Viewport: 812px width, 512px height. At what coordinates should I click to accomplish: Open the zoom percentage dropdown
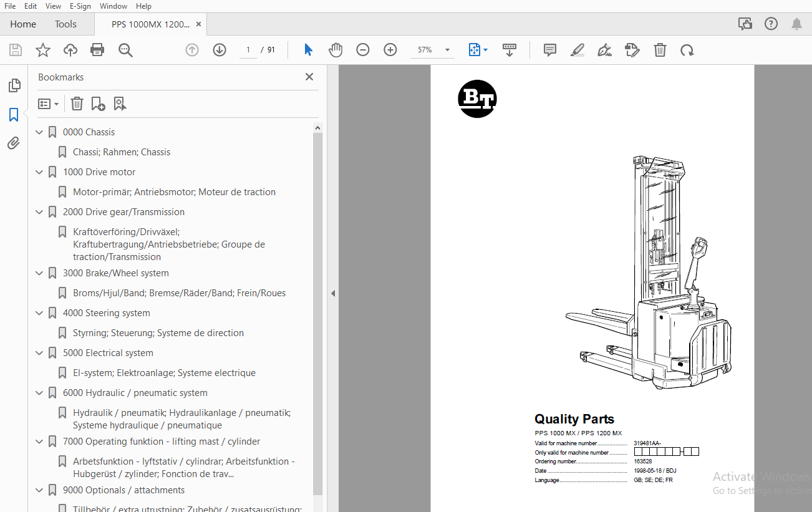click(x=447, y=50)
